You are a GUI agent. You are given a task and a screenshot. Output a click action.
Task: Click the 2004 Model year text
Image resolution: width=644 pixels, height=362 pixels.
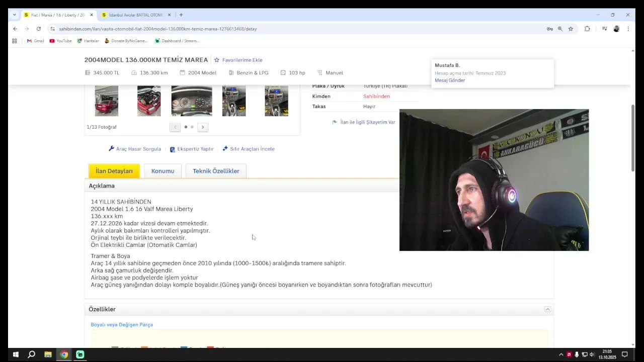[x=202, y=73]
